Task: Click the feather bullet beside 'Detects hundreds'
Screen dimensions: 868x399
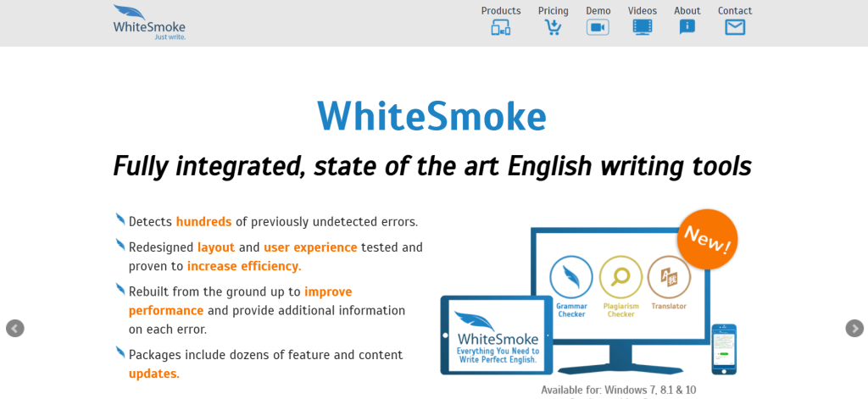Action: 120,219
